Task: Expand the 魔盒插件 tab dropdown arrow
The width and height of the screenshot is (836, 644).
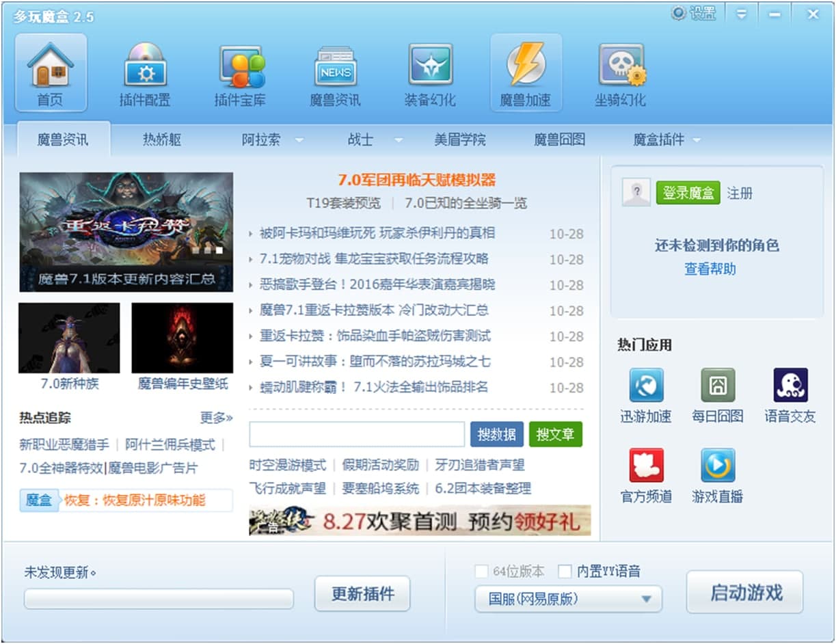Action: [x=697, y=140]
